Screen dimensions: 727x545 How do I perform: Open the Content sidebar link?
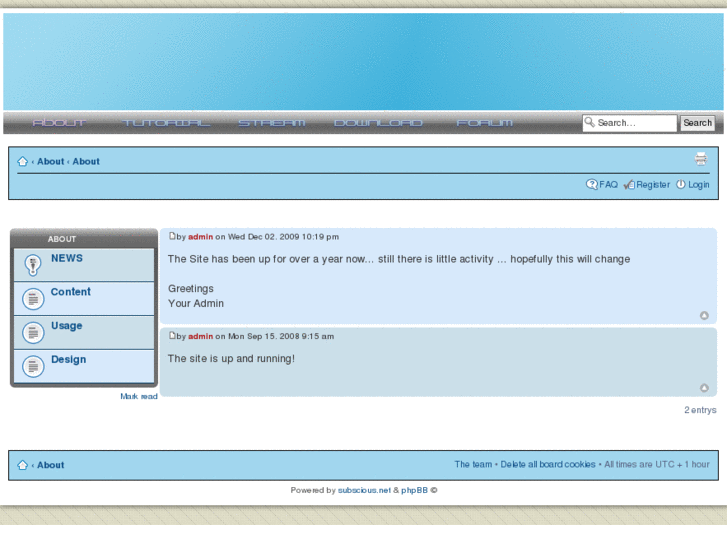pyautogui.click(x=70, y=292)
